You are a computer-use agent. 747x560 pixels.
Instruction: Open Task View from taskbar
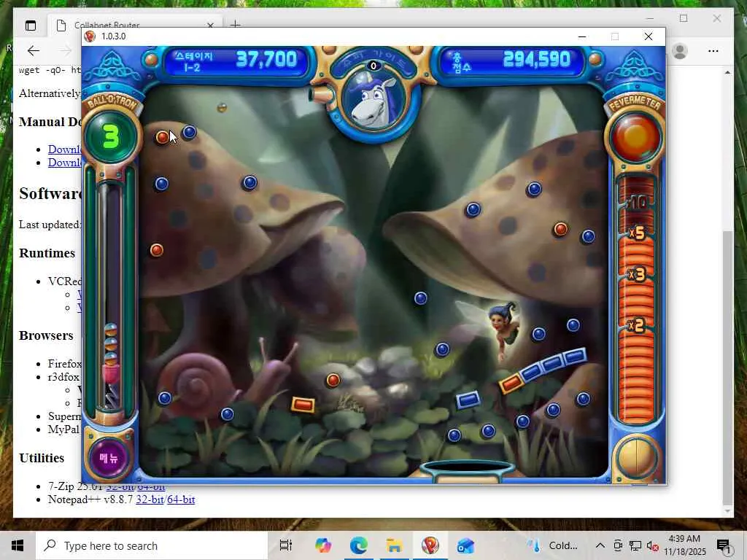(x=286, y=545)
